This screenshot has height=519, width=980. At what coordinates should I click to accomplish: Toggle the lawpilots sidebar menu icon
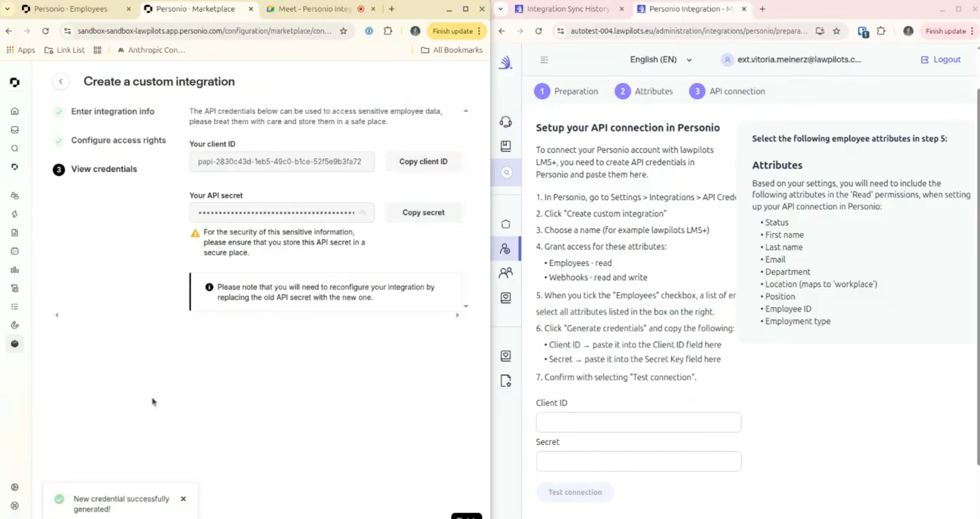544,60
